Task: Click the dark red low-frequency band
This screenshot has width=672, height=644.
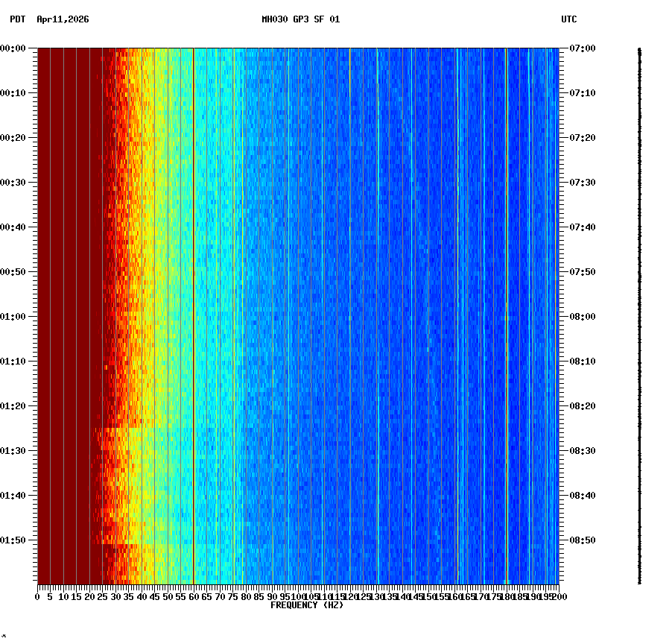Action: click(67, 298)
